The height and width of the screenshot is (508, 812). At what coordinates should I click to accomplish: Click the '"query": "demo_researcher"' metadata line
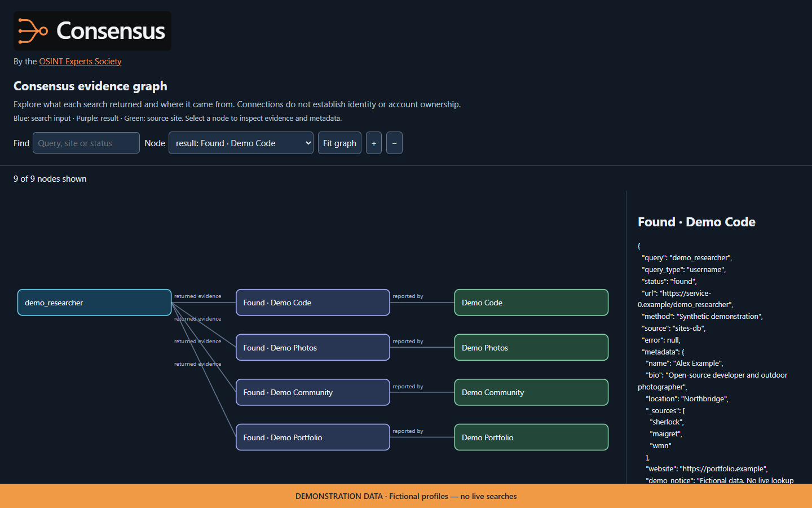(687, 258)
